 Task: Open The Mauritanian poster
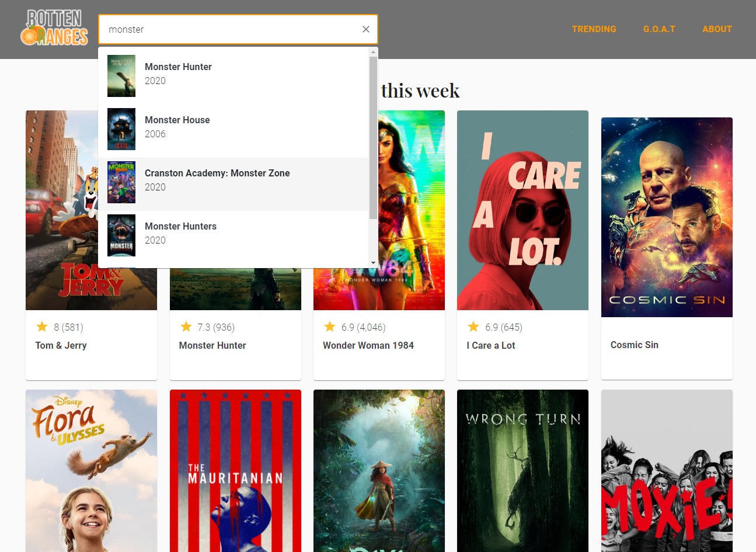[x=235, y=471]
